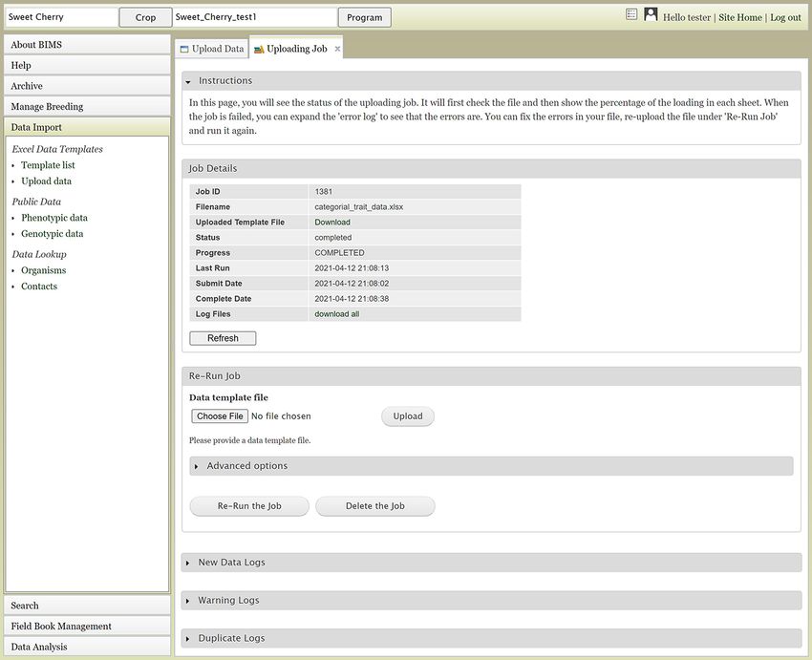The height and width of the screenshot is (660, 812).
Task: Click the Uploading Job tab icon
Action: click(x=259, y=49)
